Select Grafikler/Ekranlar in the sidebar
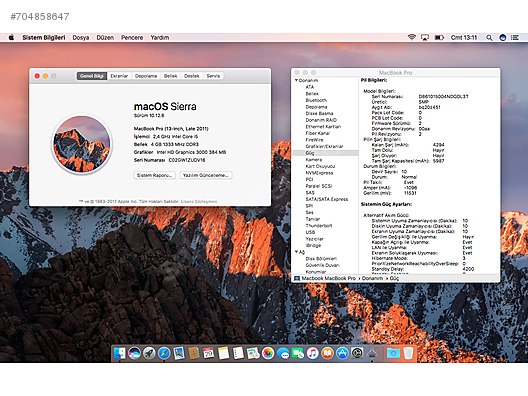The image size is (528, 396). (324, 146)
